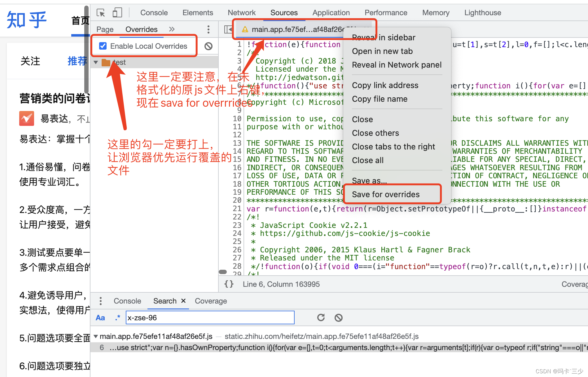Toggle the Match Case Aa option

100,318
